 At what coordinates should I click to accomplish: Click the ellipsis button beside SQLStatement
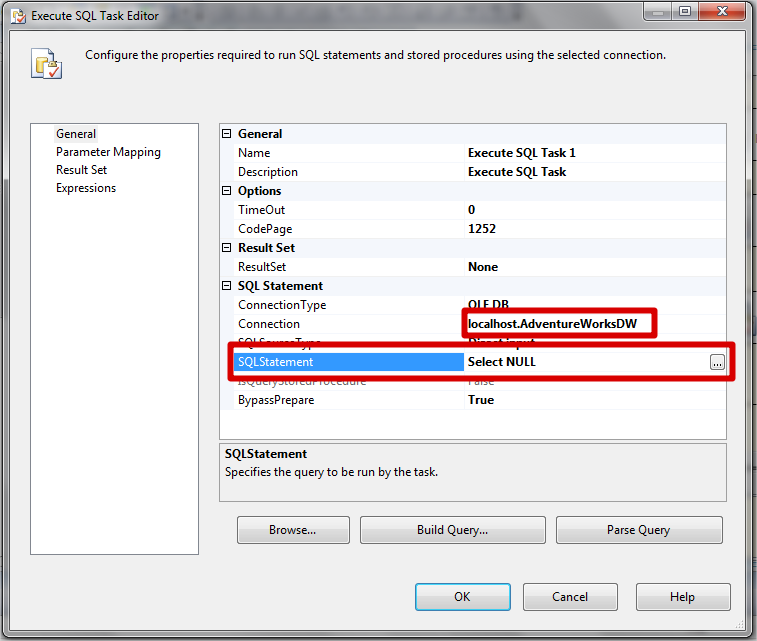point(717,363)
